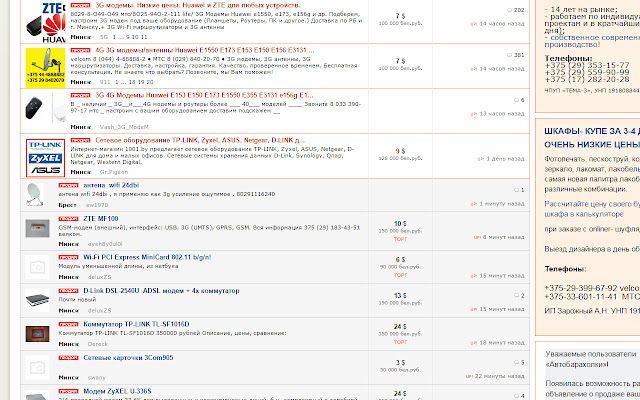Image resolution: width=640 pixels, height=400 pixels.
Task: Click the red 'продам' badge on Модем ZyXEL U-336S
Action: tap(68, 391)
